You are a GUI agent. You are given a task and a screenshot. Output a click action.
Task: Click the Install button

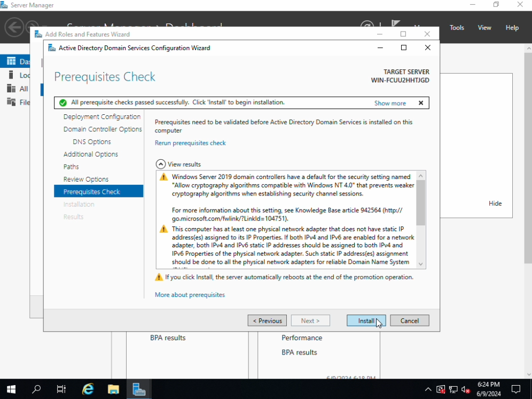pos(366,320)
